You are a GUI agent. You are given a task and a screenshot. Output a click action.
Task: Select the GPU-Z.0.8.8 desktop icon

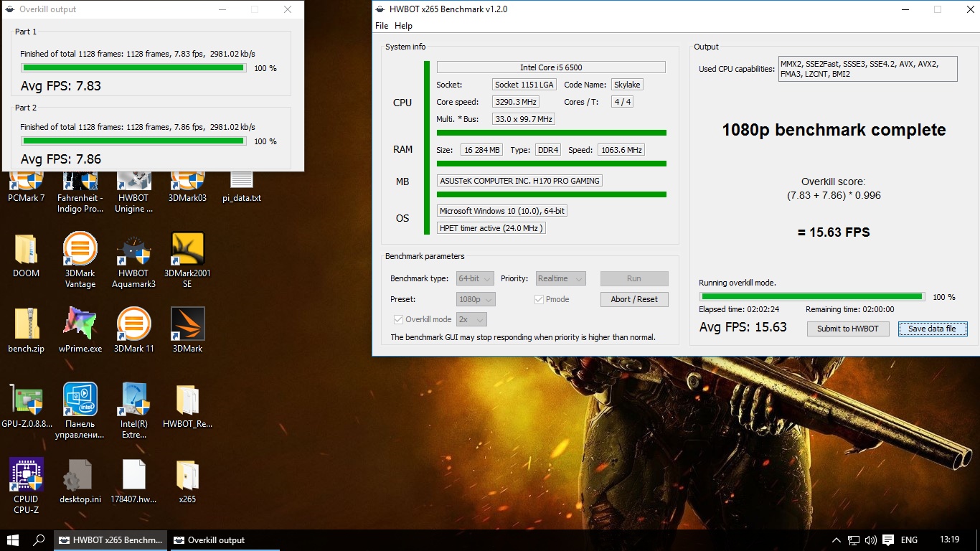click(x=27, y=406)
